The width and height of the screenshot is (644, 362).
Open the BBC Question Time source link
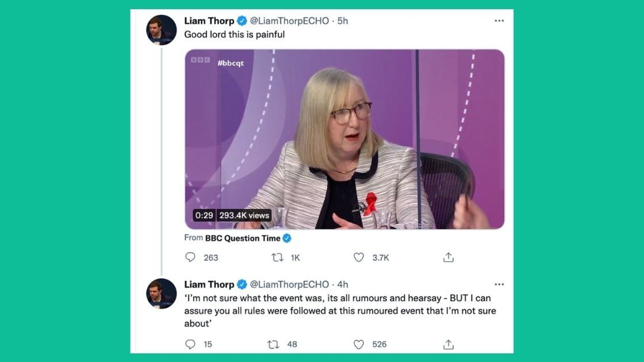[243, 238]
